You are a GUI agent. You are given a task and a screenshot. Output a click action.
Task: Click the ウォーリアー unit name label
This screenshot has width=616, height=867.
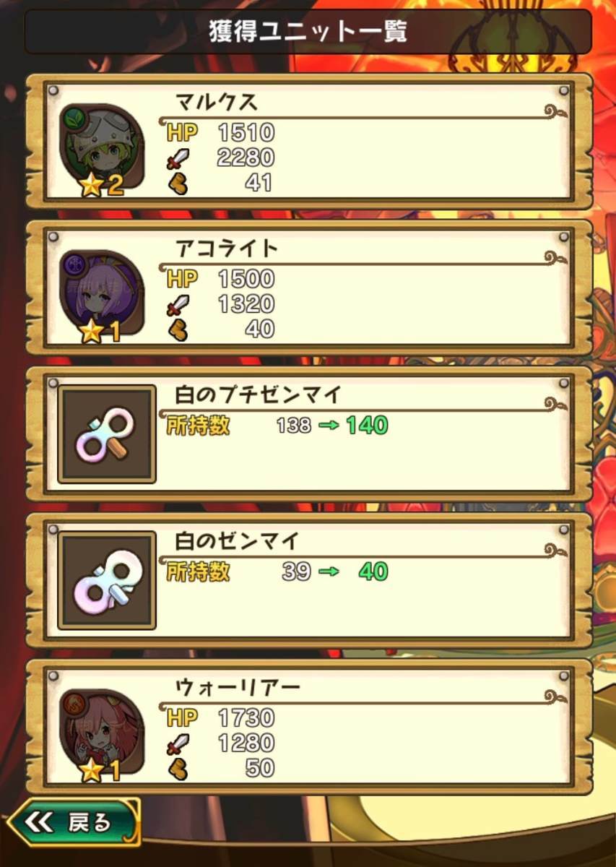coord(237,688)
